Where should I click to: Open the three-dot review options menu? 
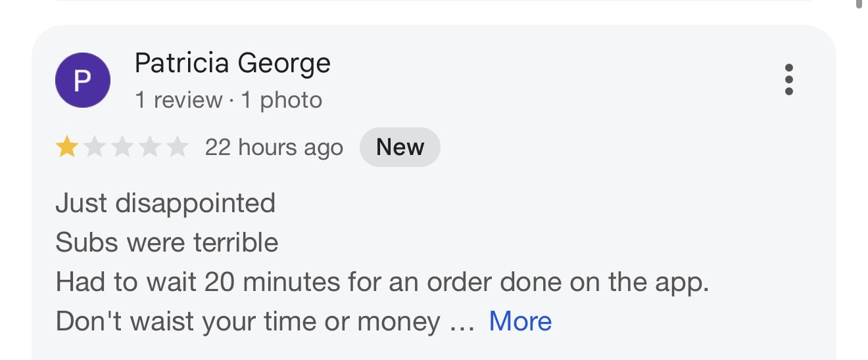click(789, 80)
